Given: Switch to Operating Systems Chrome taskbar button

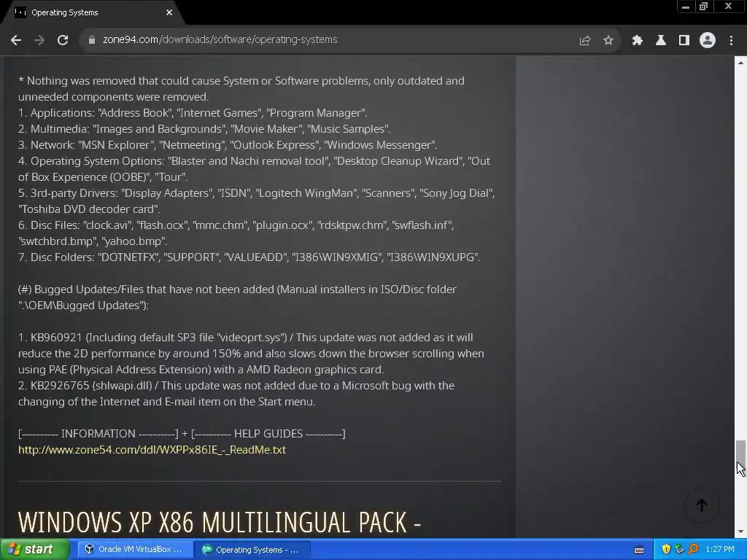Looking at the screenshot, I should click(252, 550).
